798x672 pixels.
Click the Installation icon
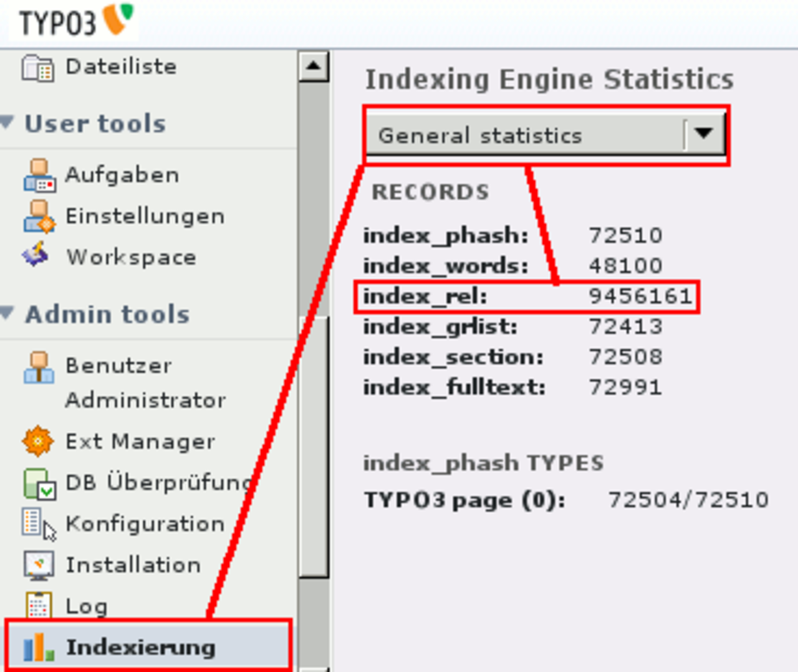click(x=39, y=565)
